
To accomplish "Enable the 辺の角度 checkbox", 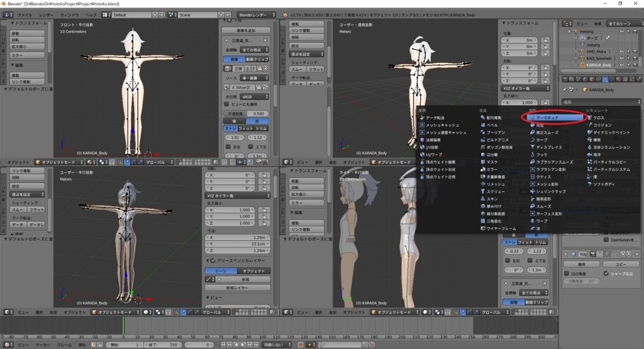I will 567,274.
